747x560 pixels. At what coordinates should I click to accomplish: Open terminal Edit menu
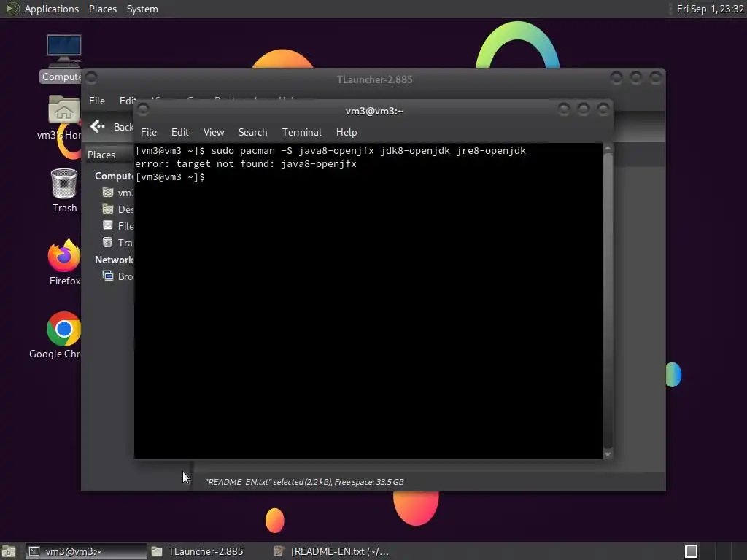179,133
